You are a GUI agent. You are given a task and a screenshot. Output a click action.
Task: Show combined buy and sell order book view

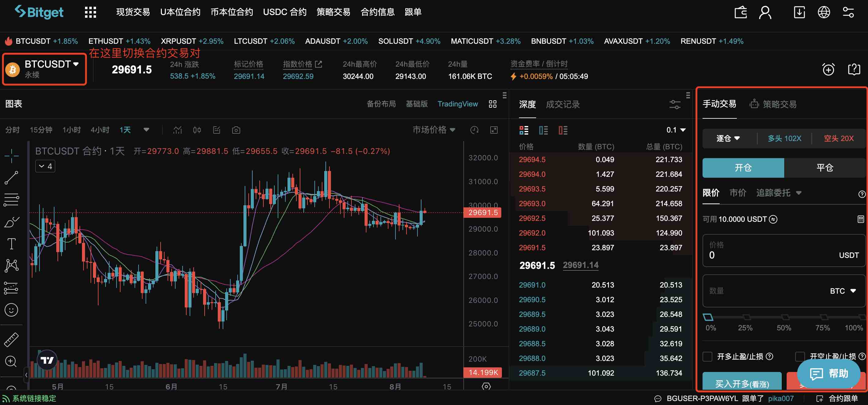point(524,130)
